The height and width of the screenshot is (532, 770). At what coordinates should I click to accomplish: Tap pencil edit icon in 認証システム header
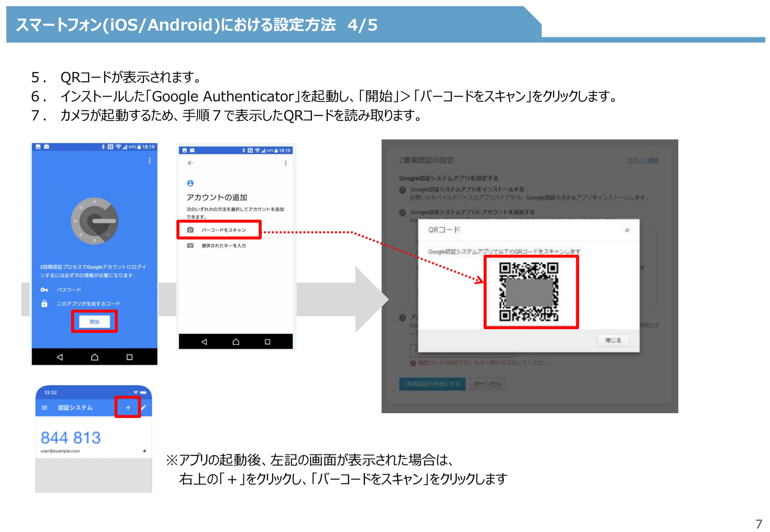(144, 407)
